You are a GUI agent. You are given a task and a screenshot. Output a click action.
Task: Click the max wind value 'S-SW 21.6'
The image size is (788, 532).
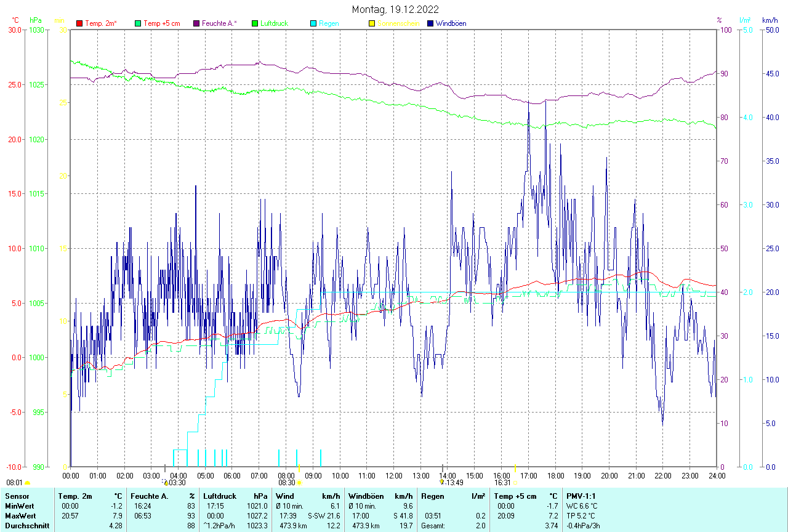[324, 515]
